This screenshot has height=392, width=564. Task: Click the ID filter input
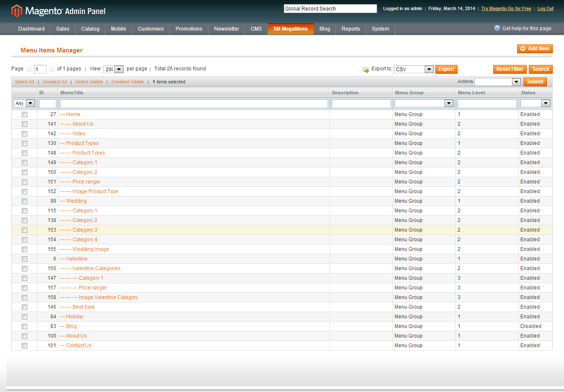tap(47, 103)
